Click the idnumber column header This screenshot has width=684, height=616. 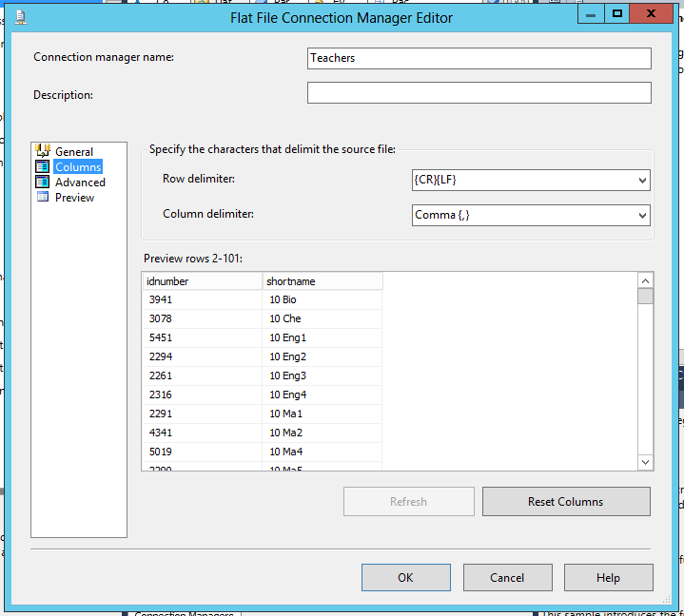point(202,281)
